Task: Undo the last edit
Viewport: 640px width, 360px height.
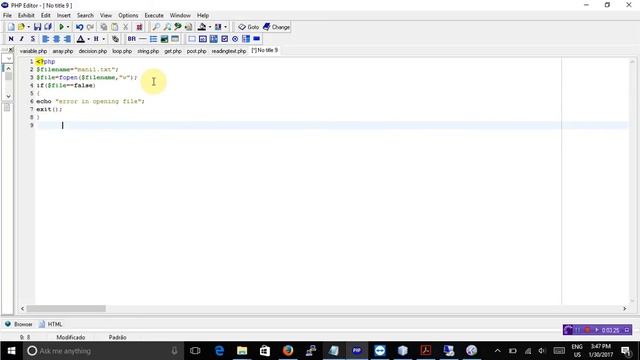Action: 80,27
